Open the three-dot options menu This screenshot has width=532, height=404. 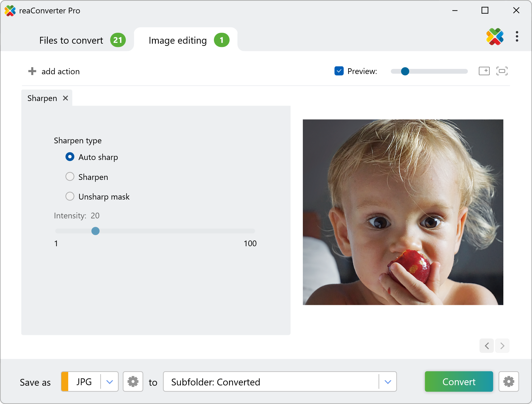pyautogui.click(x=517, y=36)
